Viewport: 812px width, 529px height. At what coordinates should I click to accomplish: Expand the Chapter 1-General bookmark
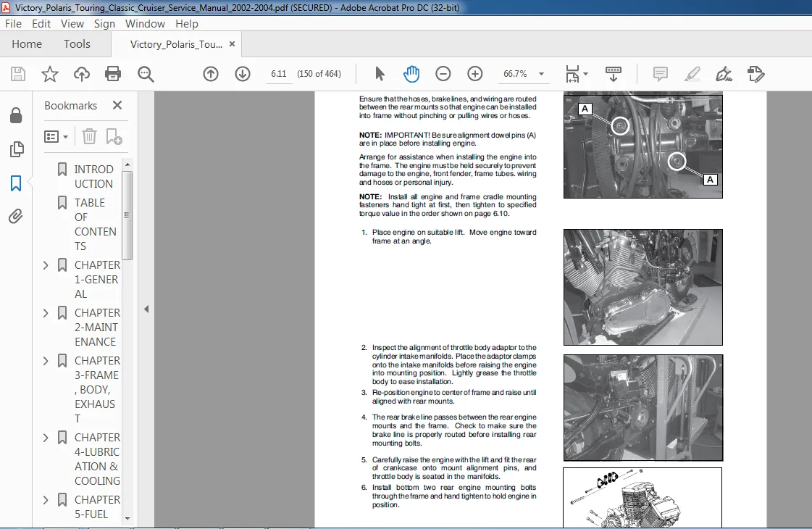point(46,265)
